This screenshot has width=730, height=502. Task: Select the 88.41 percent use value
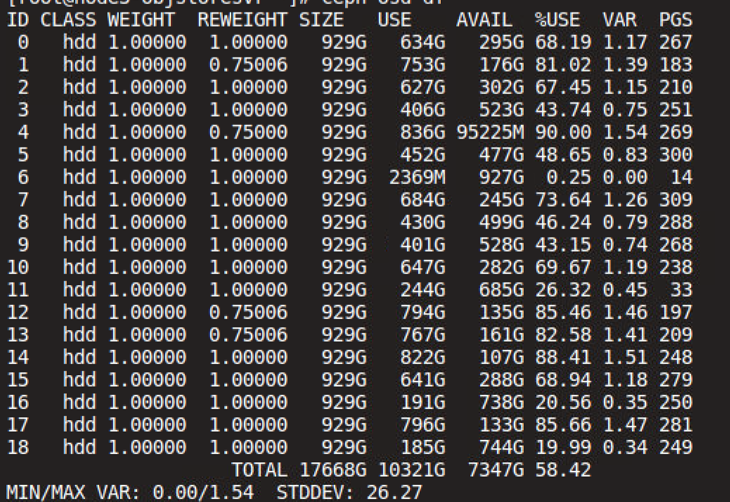[x=563, y=357]
